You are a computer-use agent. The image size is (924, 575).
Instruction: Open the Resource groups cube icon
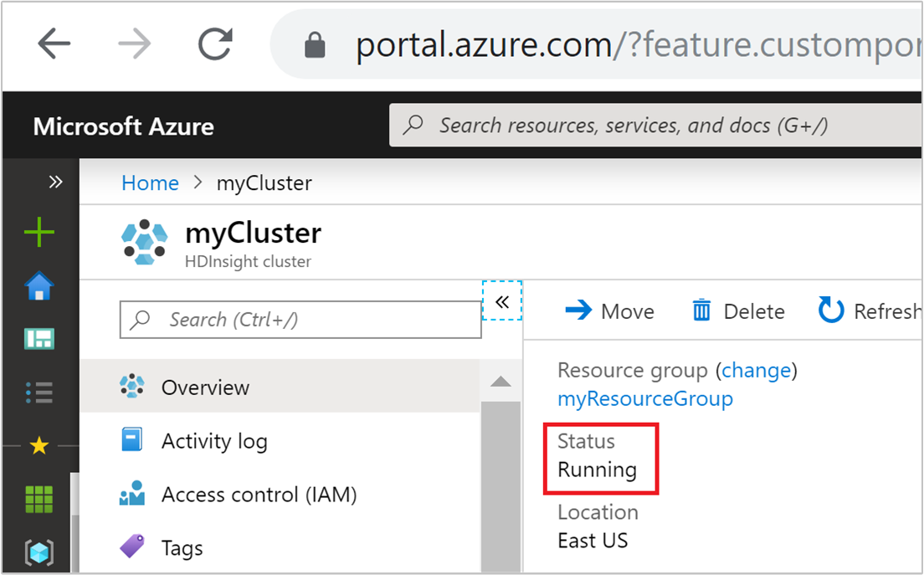[x=39, y=552]
